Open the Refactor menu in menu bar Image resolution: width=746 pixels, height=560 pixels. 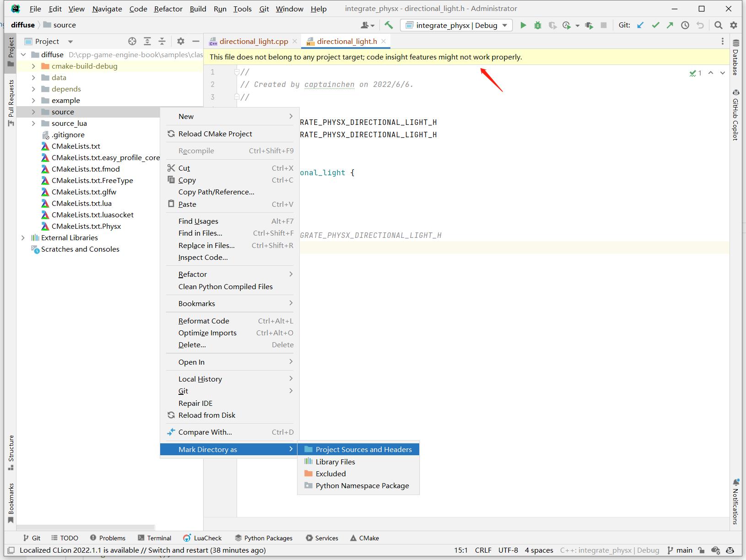[168, 9]
